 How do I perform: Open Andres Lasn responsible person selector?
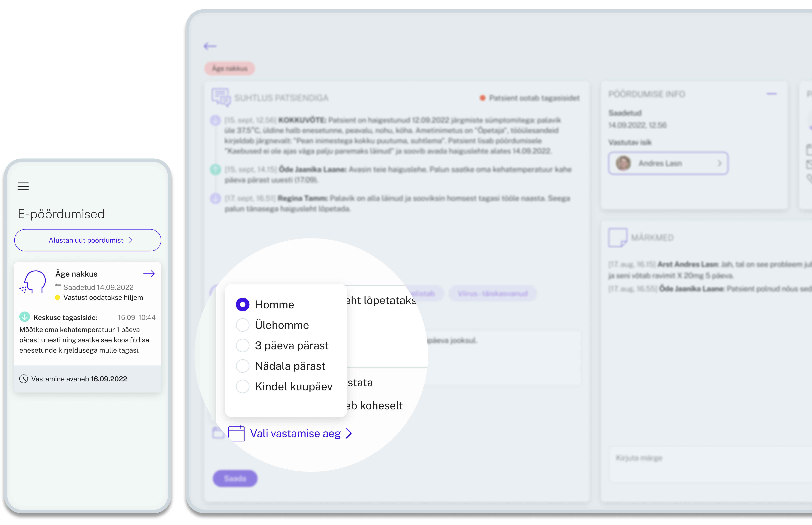(x=668, y=163)
